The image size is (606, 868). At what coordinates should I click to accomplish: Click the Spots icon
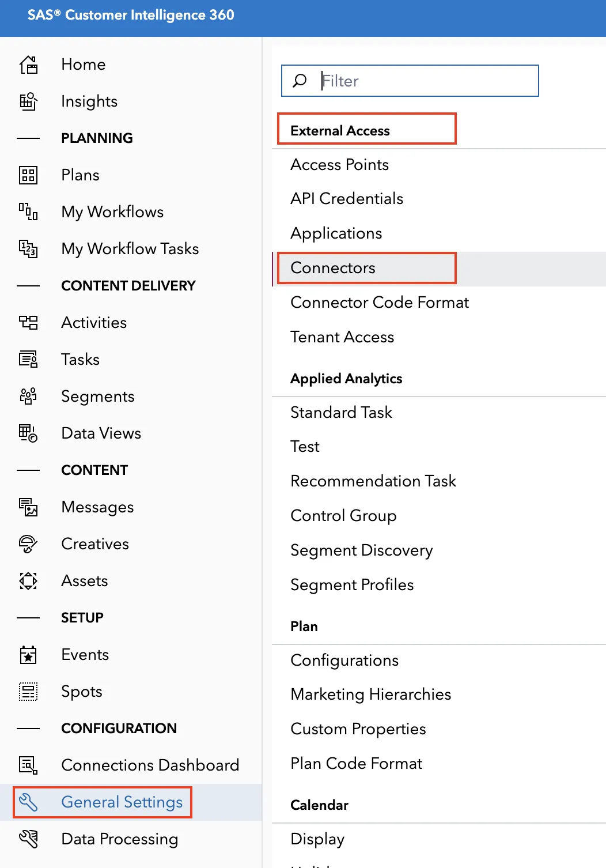coord(28,692)
